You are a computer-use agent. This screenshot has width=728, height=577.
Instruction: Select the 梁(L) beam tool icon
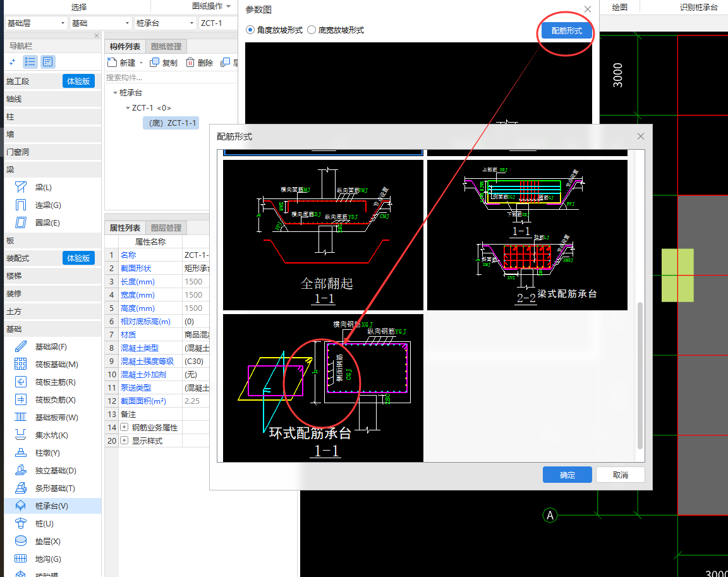tap(20, 187)
